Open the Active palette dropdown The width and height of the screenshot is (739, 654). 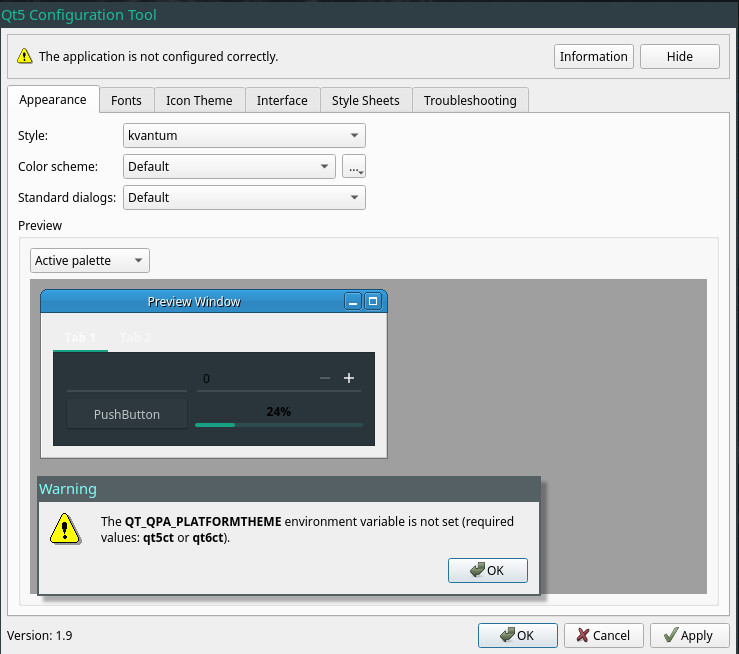90,261
